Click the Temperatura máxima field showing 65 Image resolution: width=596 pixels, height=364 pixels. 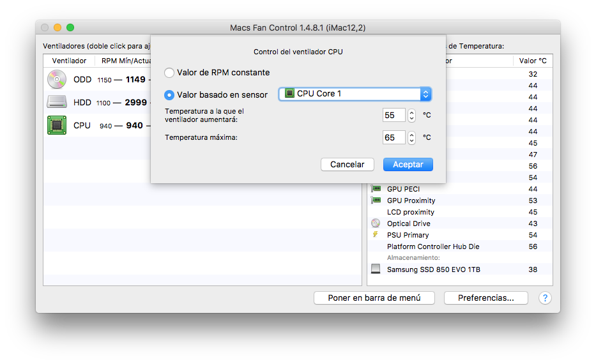394,137
